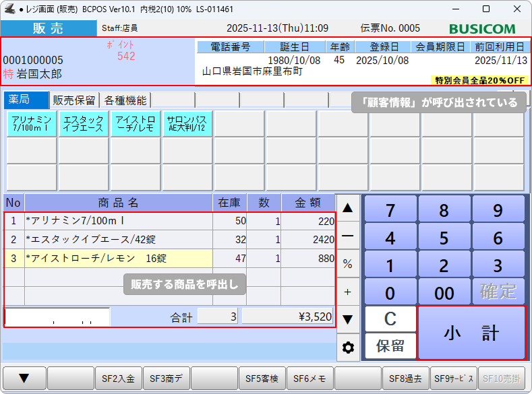The width and height of the screenshot is (532, 394).
Task: Expand function bar with bottom-left ▼ button
Action: 24,379
